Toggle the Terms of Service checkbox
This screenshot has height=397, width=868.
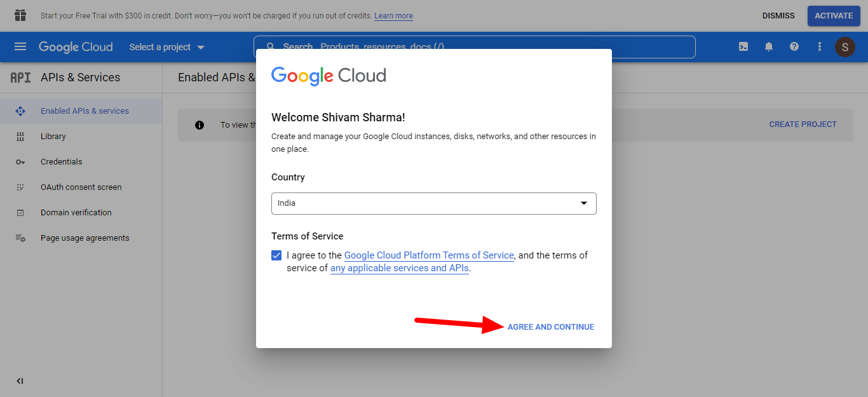(276, 255)
